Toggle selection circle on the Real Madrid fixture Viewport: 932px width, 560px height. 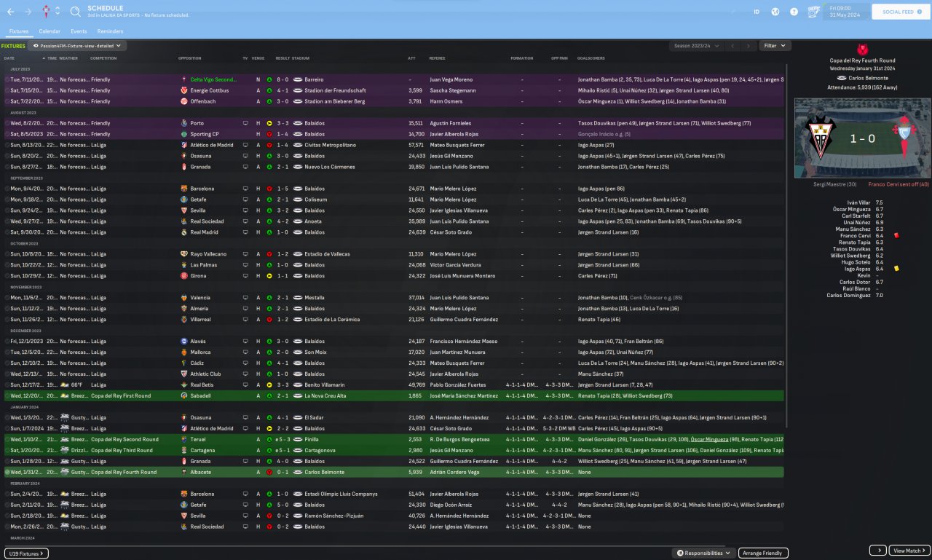pyautogui.click(x=7, y=232)
